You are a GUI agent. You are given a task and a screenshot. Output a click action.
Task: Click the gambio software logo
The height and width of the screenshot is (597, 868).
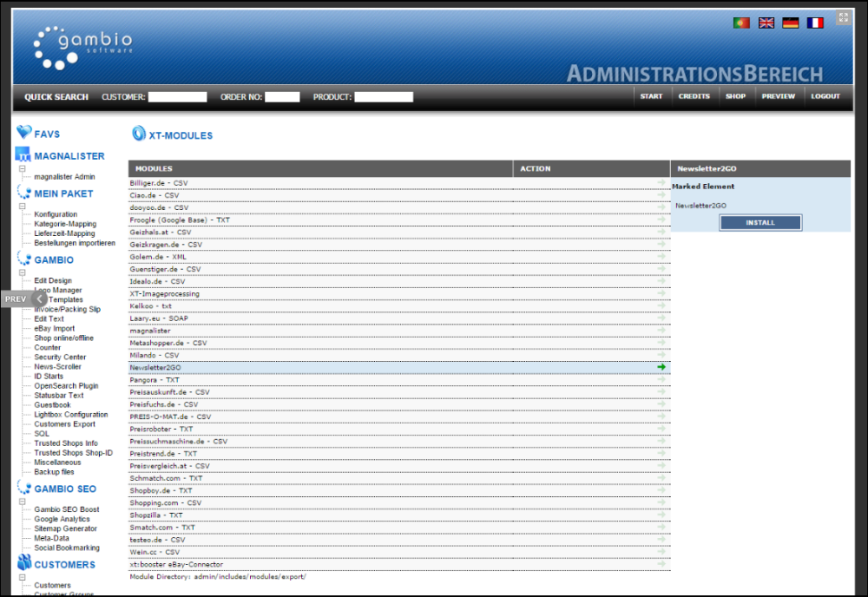[83, 48]
